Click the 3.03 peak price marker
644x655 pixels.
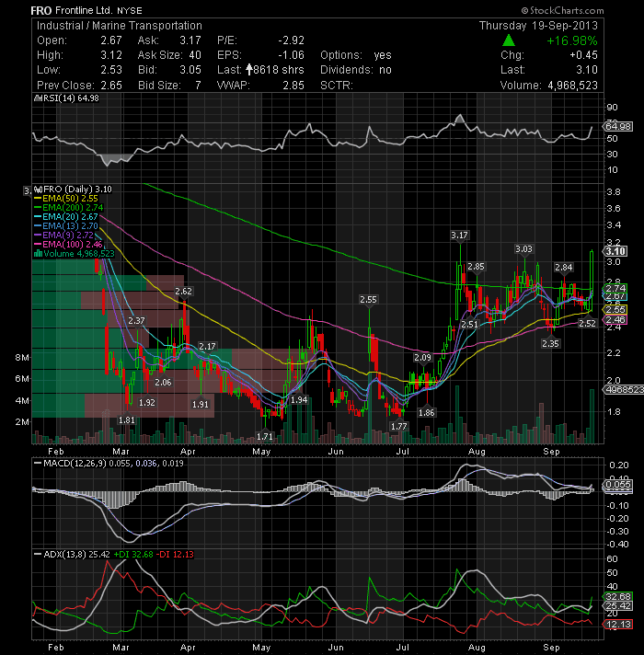pos(523,249)
